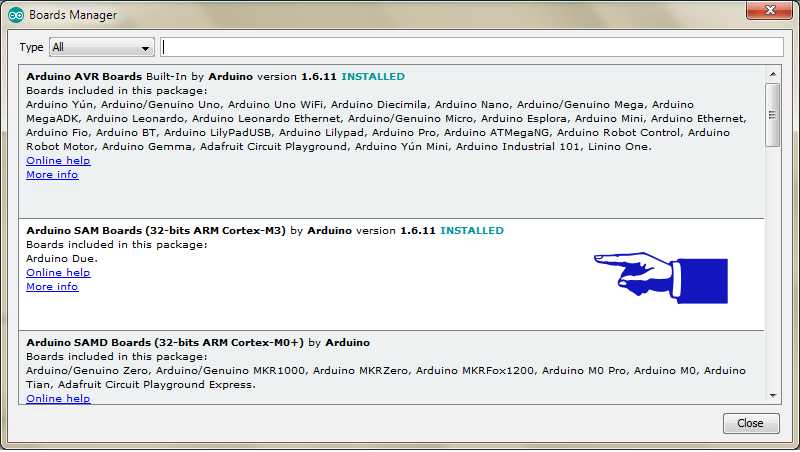
Task: Open Online help for Arduino SAM Boards
Action: [58, 272]
